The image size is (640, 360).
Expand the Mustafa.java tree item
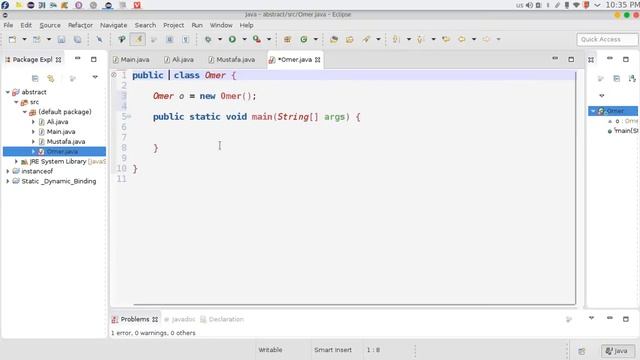[x=33, y=142]
